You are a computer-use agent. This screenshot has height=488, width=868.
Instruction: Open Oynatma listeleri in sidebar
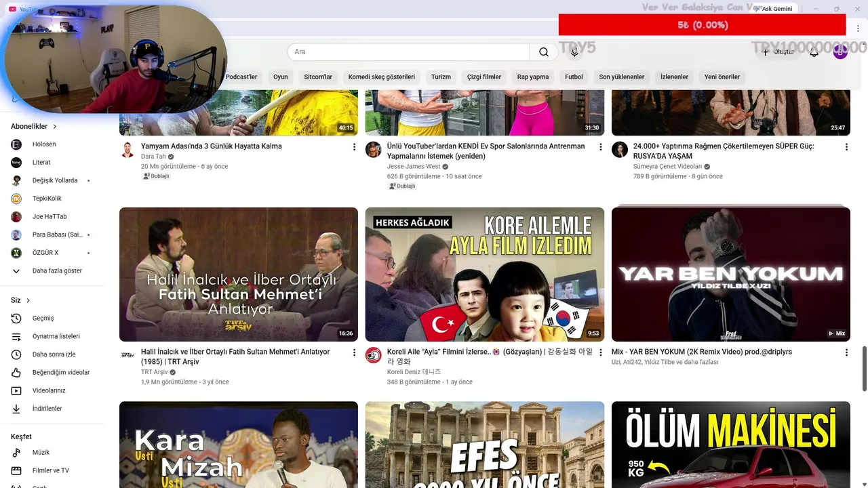pos(52,336)
